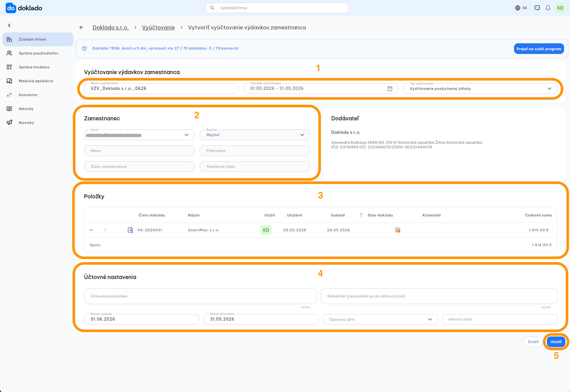Click the Dátum vydania field
Viewport: 570px width, 392px height.
coord(142,319)
